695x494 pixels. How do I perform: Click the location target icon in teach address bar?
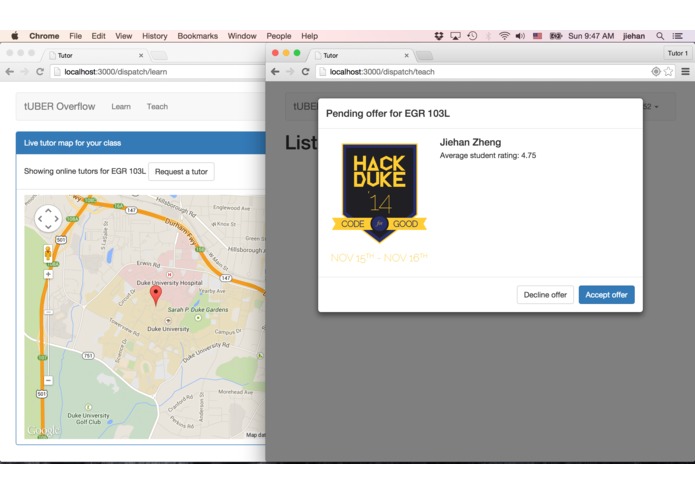coord(656,71)
